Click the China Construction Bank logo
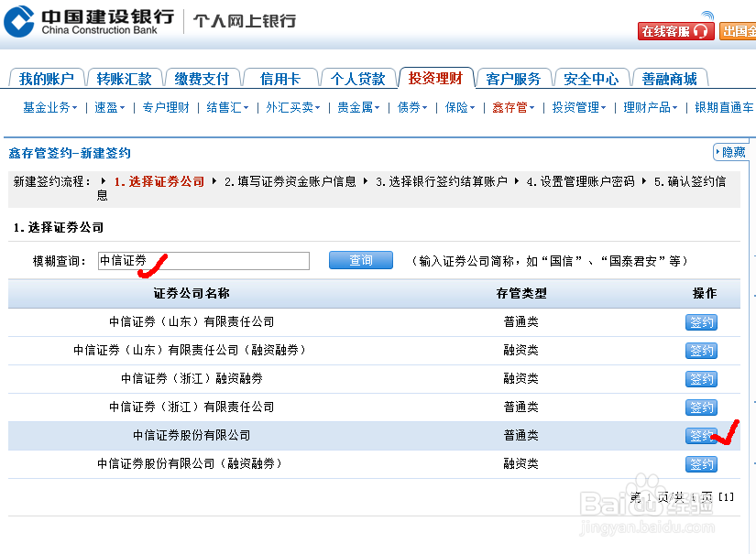Image resolution: width=756 pixels, height=554 pixels. click(89, 22)
